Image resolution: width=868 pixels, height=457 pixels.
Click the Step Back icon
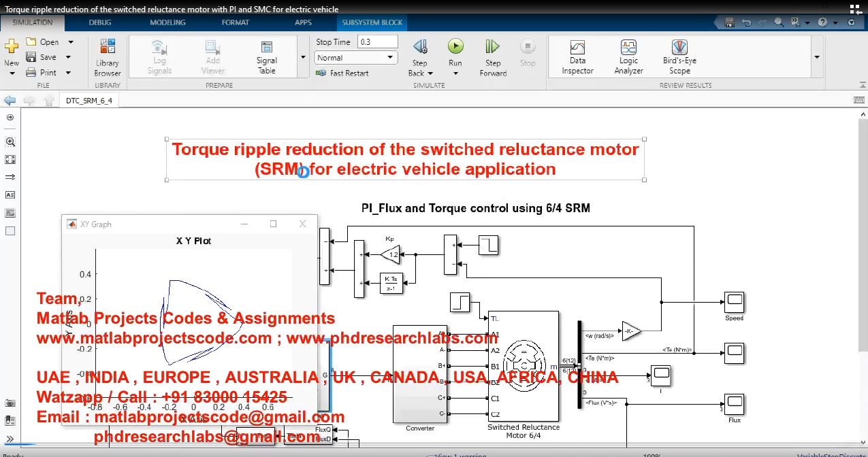(420, 47)
